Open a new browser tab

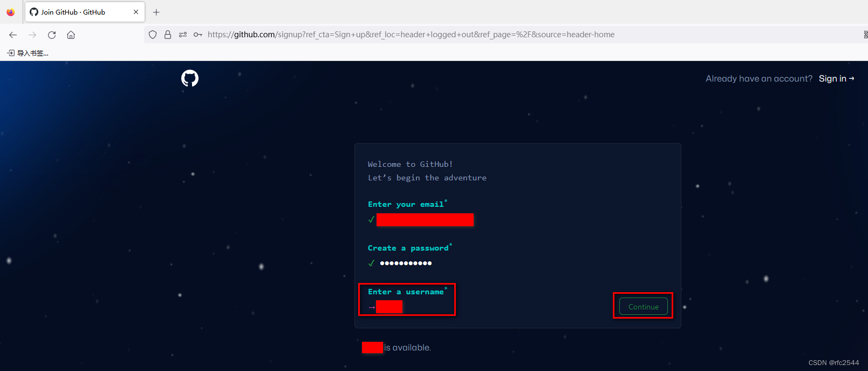pos(156,12)
